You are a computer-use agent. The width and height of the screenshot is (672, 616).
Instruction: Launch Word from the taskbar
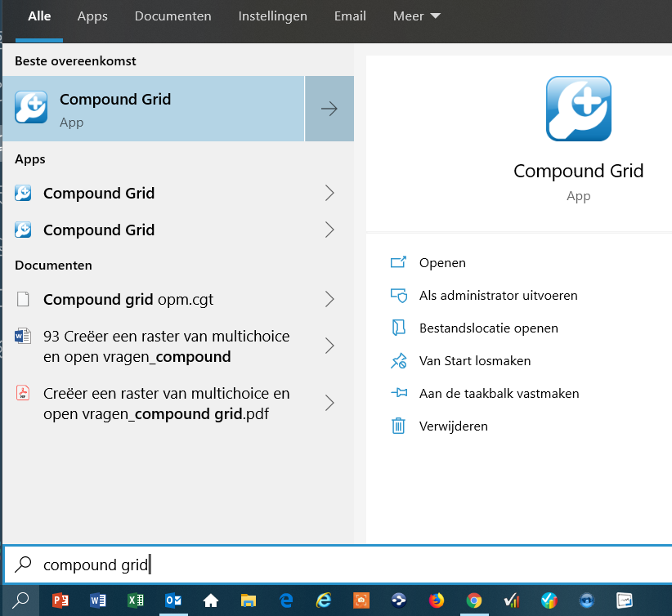98,600
